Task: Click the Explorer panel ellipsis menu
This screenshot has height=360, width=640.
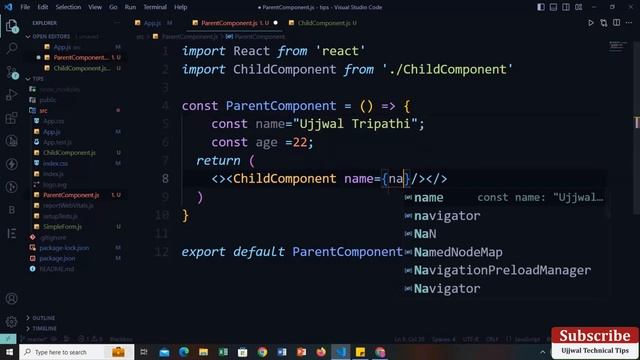Action: (117, 23)
